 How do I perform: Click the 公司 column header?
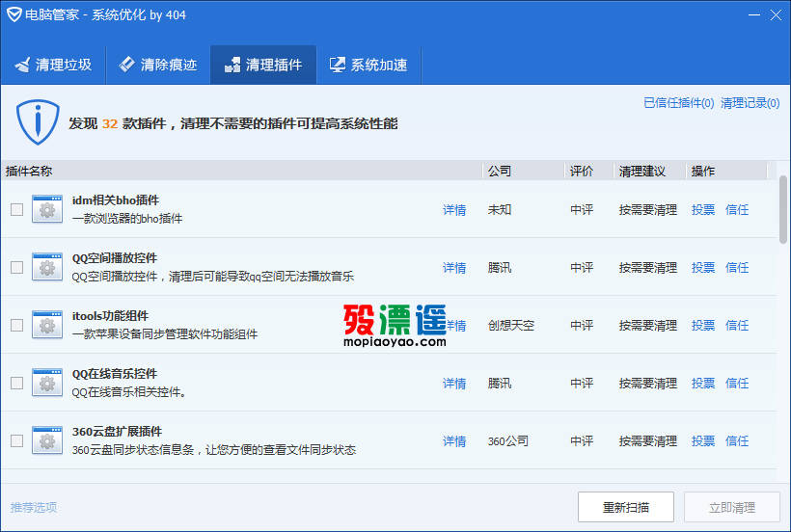tap(523, 172)
